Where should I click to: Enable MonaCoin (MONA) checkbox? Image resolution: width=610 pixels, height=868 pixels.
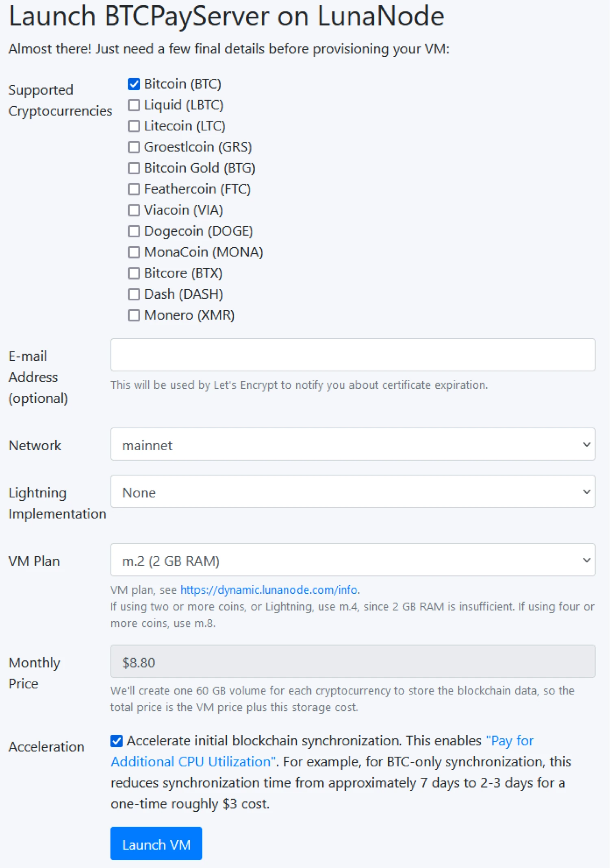pos(134,252)
